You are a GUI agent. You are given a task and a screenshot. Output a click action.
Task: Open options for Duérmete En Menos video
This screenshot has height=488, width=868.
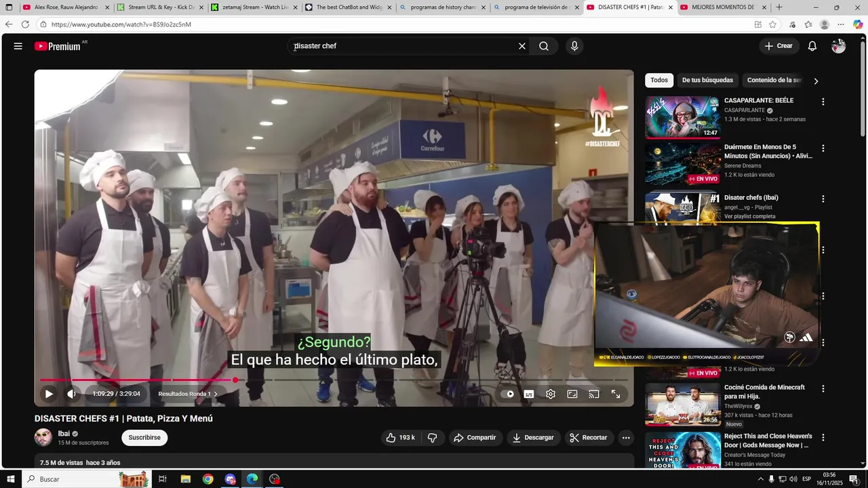click(823, 148)
